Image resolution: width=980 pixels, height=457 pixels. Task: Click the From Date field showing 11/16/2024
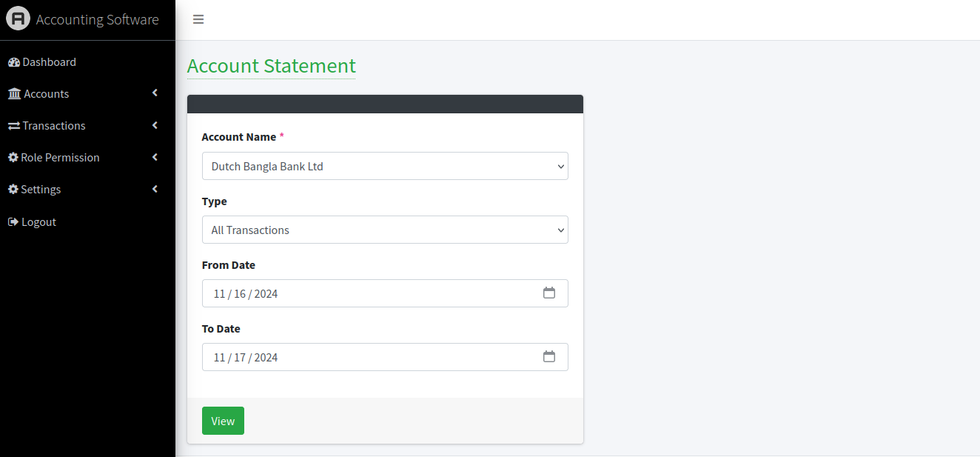(x=385, y=293)
